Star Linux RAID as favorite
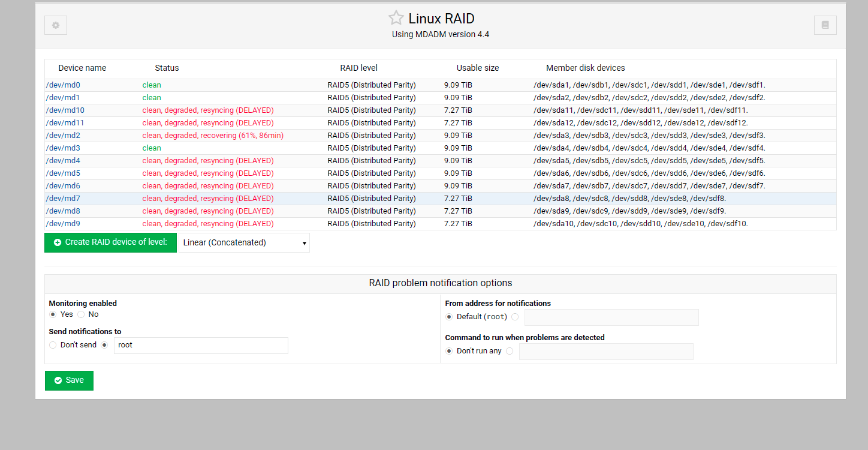This screenshot has width=868, height=450. (x=396, y=19)
